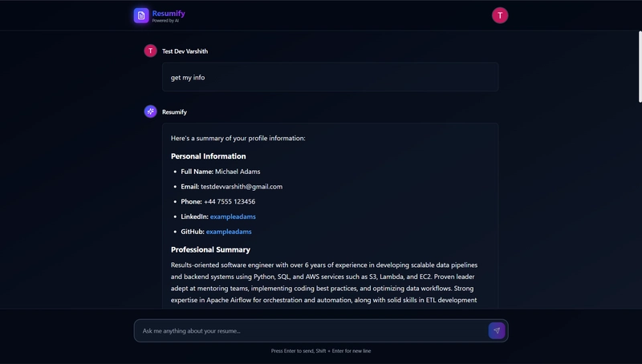Viewport: 642px width, 364px height.
Task: Click the 'get my info' message bubble
Action: [x=330, y=77]
